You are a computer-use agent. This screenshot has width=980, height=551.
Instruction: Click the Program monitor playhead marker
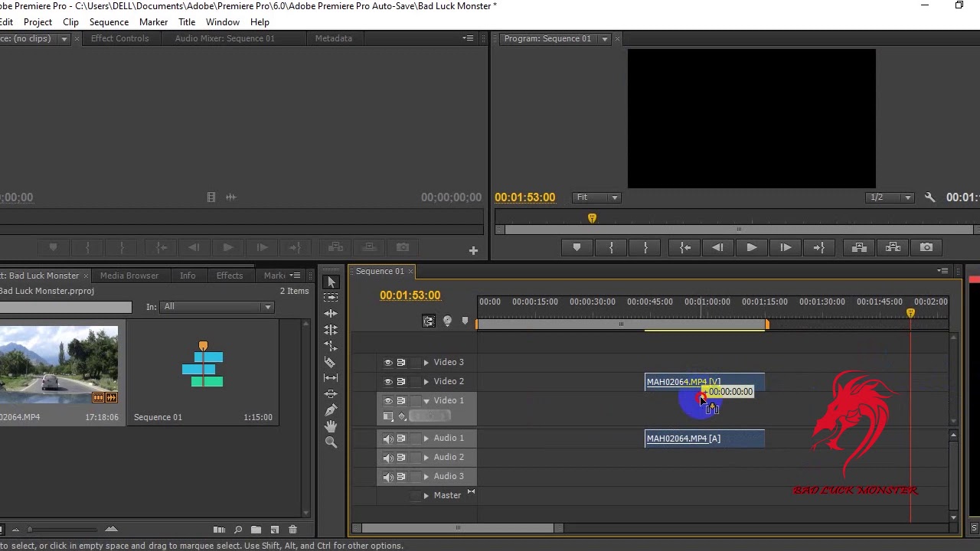pyautogui.click(x=592, y=219)
